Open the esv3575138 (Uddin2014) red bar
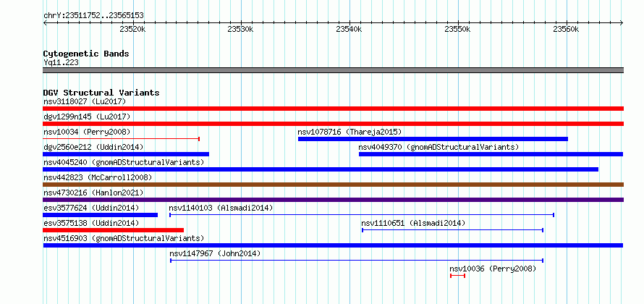The image size is (644, 304). pyautogui.click(x=114, y=230)
